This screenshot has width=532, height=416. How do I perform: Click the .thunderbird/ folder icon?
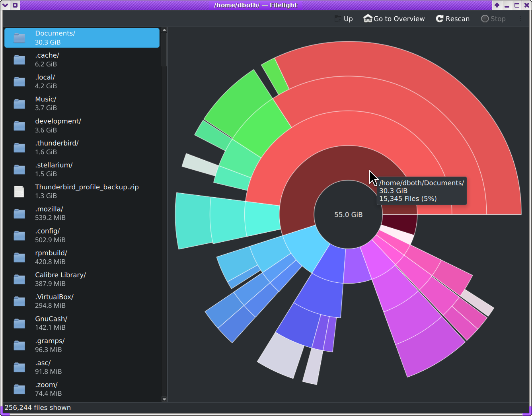pos(19,148)
